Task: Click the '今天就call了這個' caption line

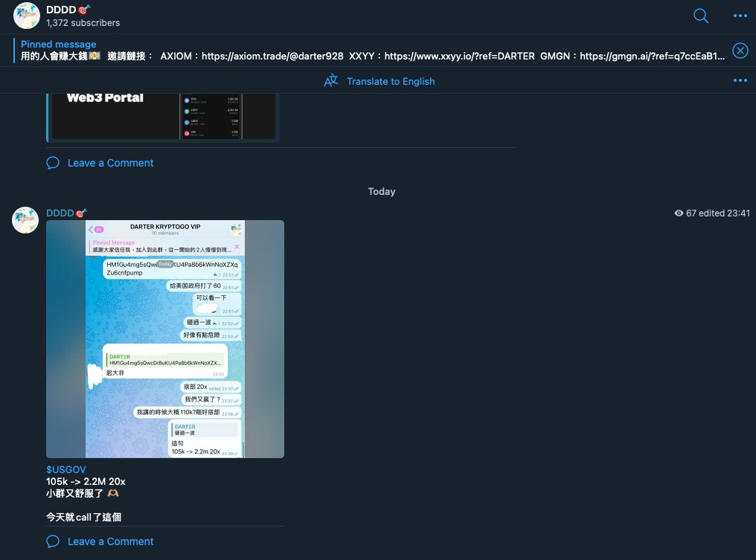Action: coord(84,517)
